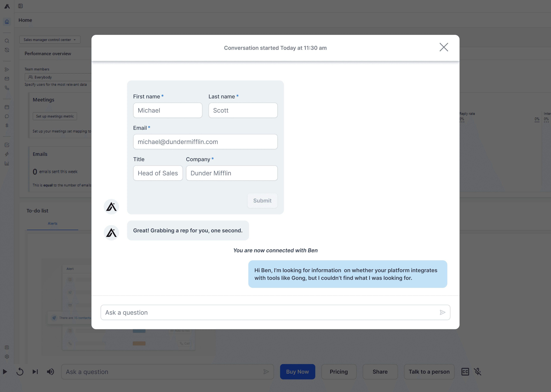Click the Emails card heading
The height and width of the screenshot is (392, 551).
point(40,154)
